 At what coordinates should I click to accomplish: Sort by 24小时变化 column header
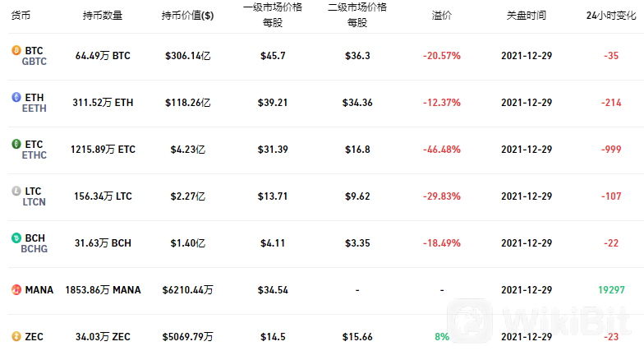pos(611,16)
